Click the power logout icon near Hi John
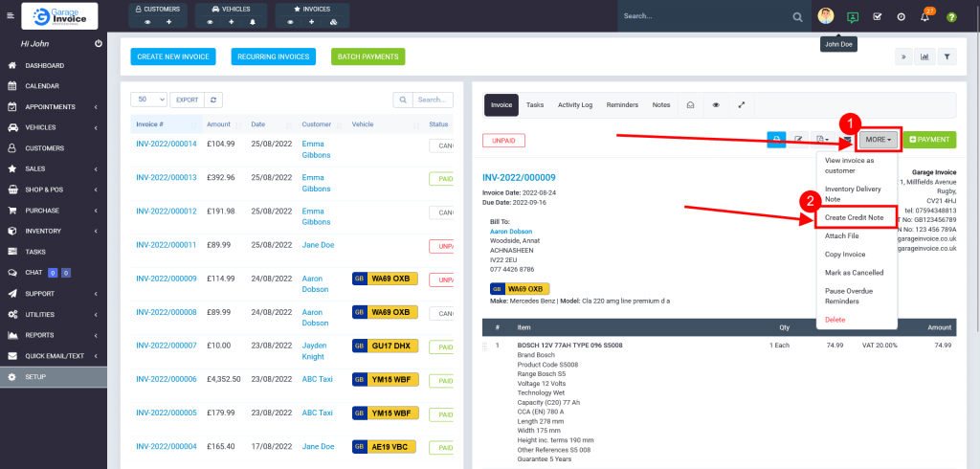 click(99, 44)
